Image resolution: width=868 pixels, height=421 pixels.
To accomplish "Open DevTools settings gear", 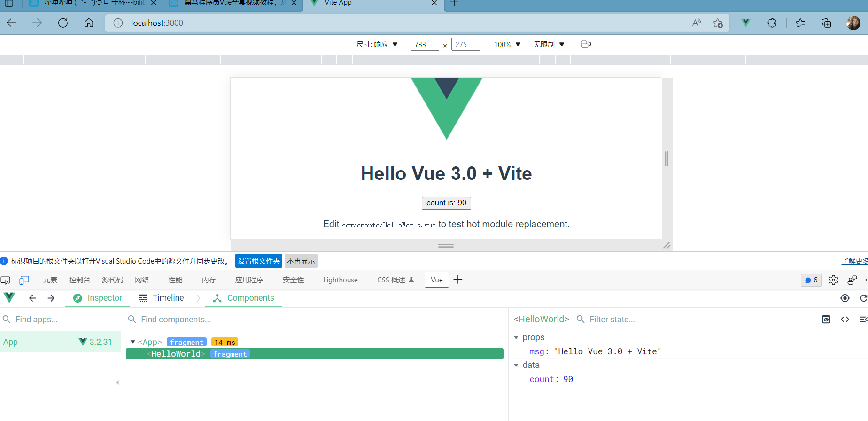I will (833, 280).
